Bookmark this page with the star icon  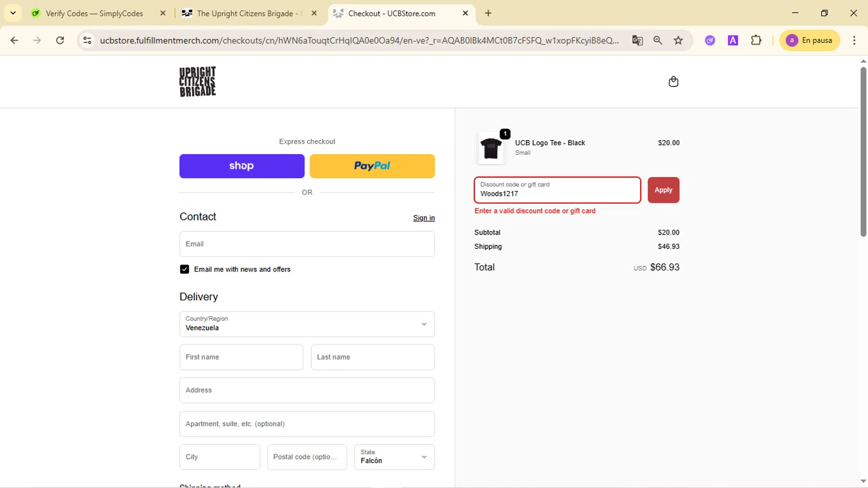click(678, 41)
